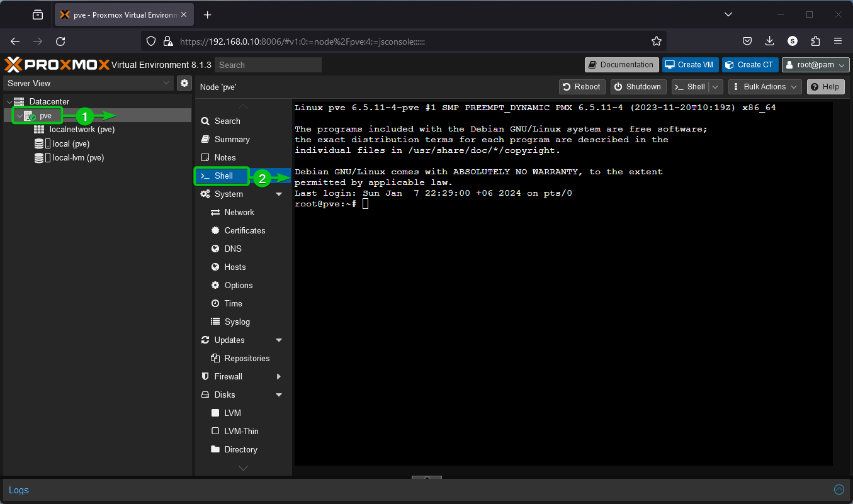Open Time settings
Viewport: 853px width, 504px height.
[243, 303]
